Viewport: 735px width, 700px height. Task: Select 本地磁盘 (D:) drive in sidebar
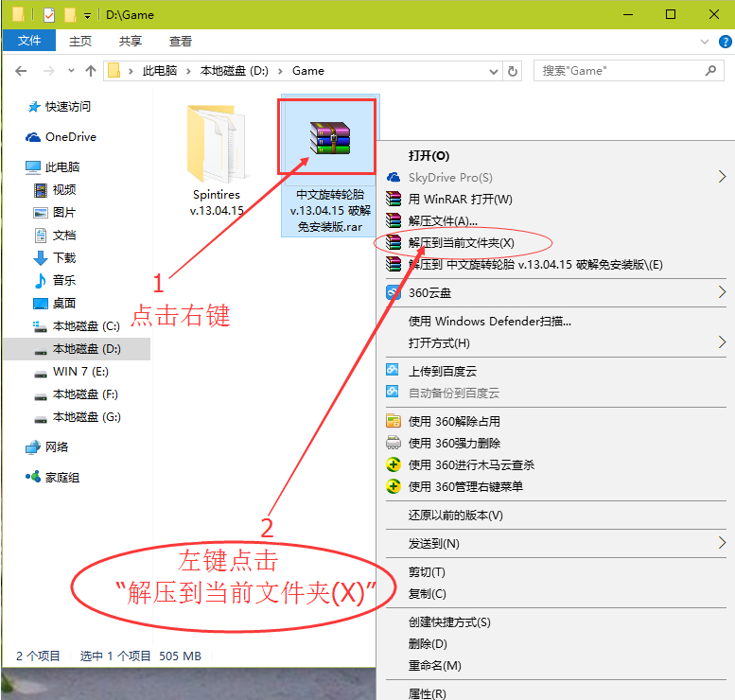tap(77, 349)
